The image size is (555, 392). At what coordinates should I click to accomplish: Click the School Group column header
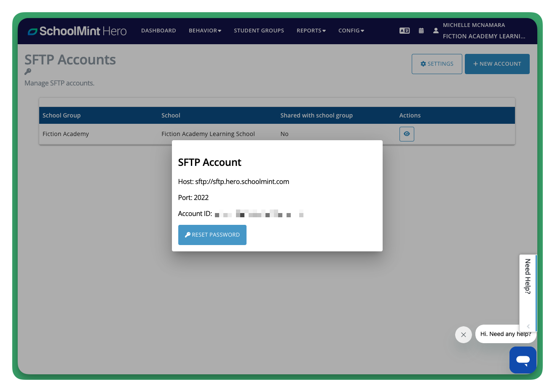62,115
